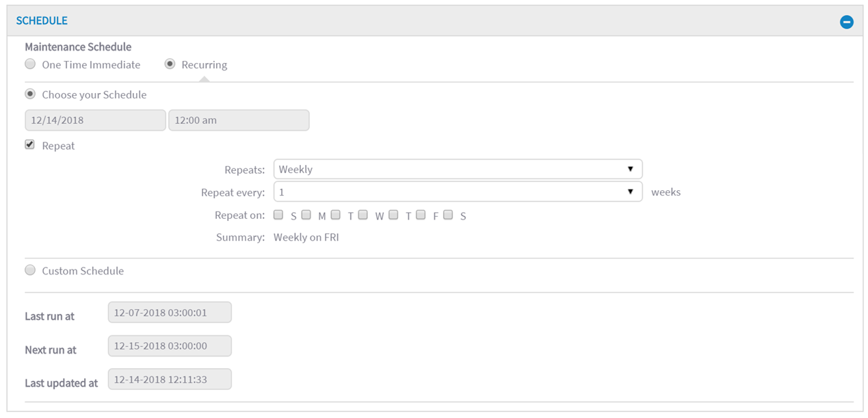Image resolution: width=868 pixels, height=418 pixels.
Task: Expand the Repeat every weeks dropdown
Action: click(x=458, y=192)
